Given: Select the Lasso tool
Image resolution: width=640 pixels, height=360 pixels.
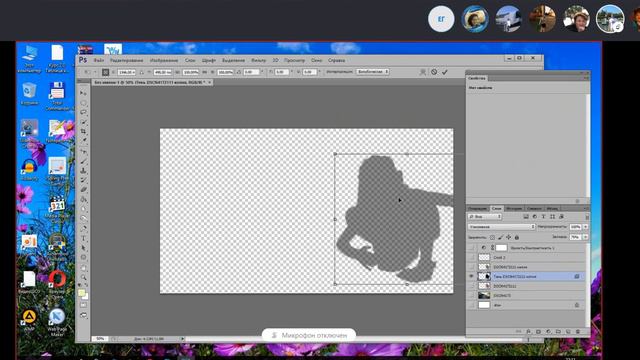Looking at the screenshot, I should pyautogui.click(x=83, y=112).
